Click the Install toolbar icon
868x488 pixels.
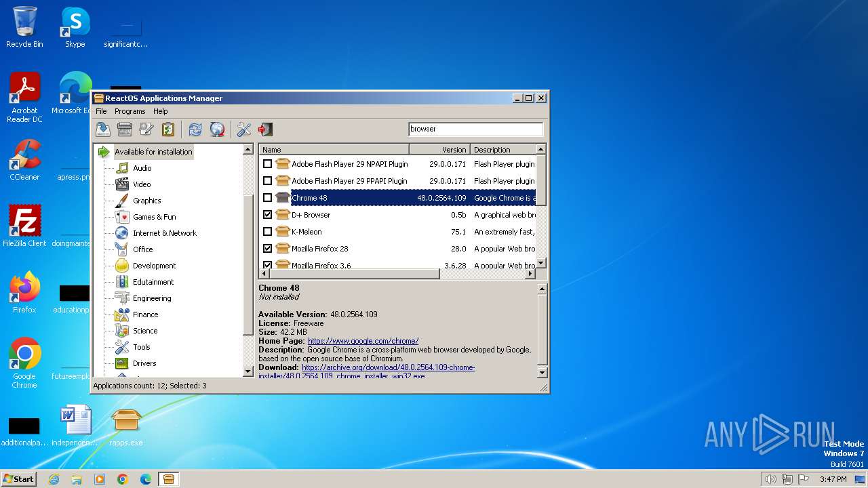pyautogui.click(x=102, y=129)
